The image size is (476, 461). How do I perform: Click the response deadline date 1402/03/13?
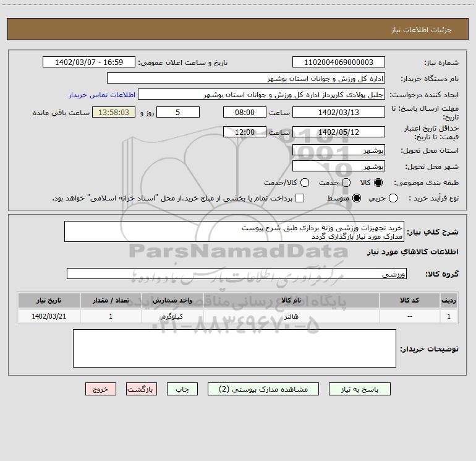coord(339,113)
